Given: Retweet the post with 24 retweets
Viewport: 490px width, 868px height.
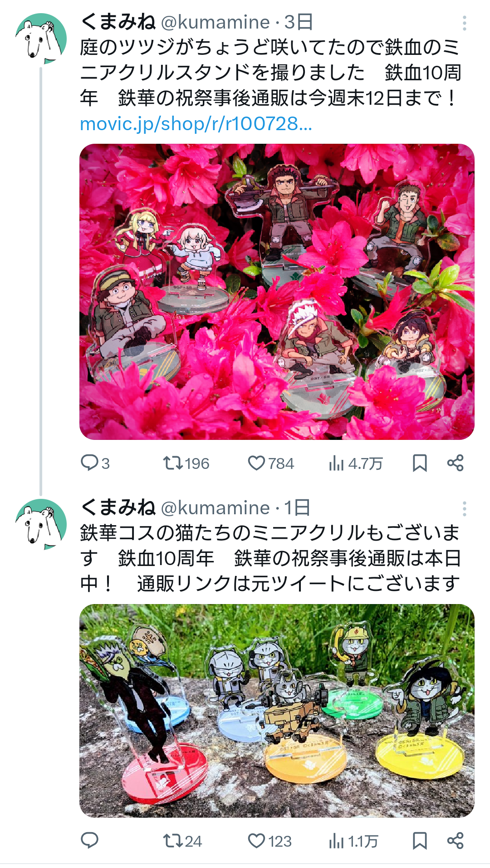Looking at the screenshot, I should coord(182,841).
